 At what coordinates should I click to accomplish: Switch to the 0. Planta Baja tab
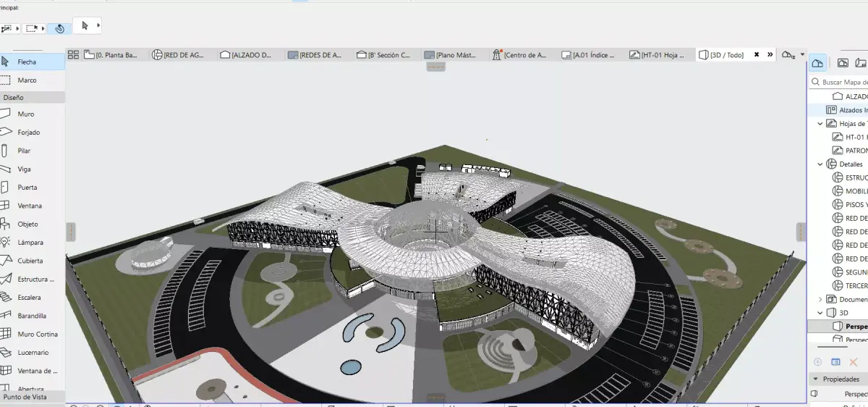click(116, 54)
